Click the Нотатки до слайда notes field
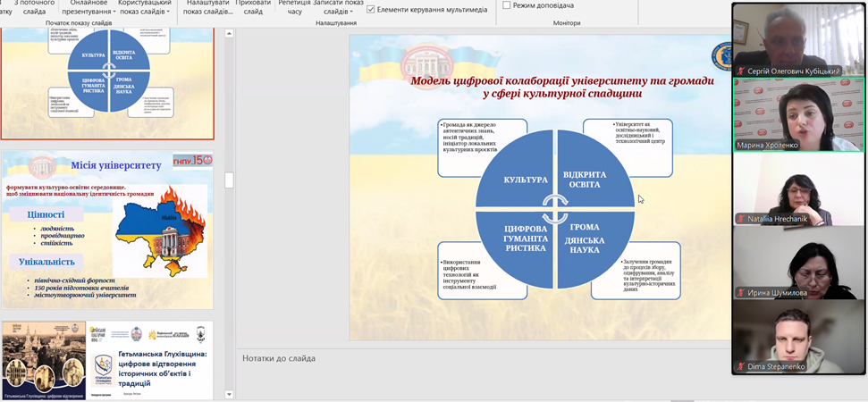The width and height of the screenshot is (868, 402). pyautogui.click(x=483, y=358)
